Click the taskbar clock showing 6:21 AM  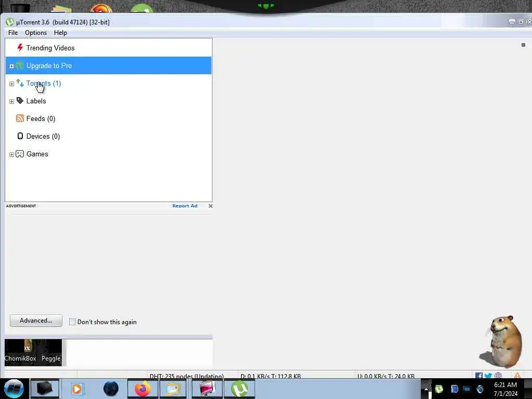pos(506,389)
